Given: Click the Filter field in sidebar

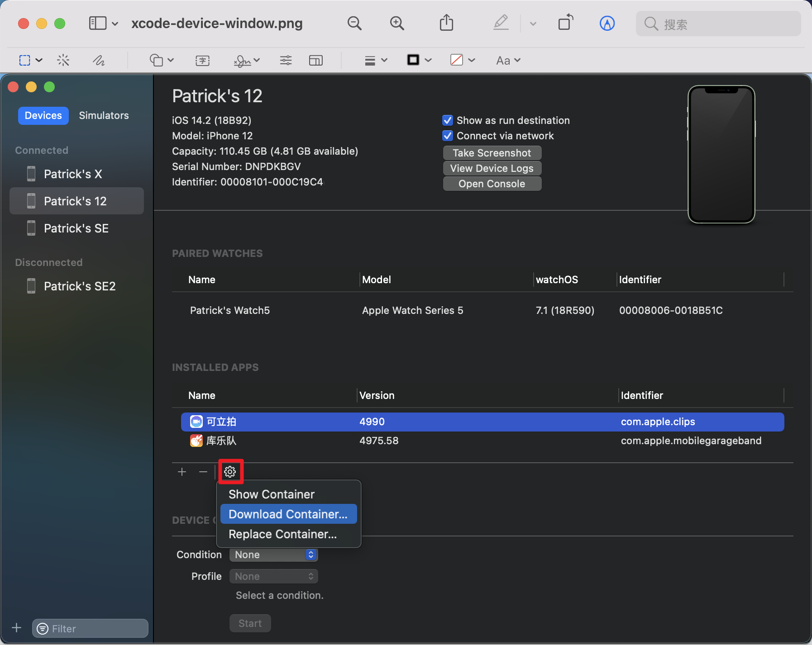Looking at the screenshot, I should click(90, 628).
